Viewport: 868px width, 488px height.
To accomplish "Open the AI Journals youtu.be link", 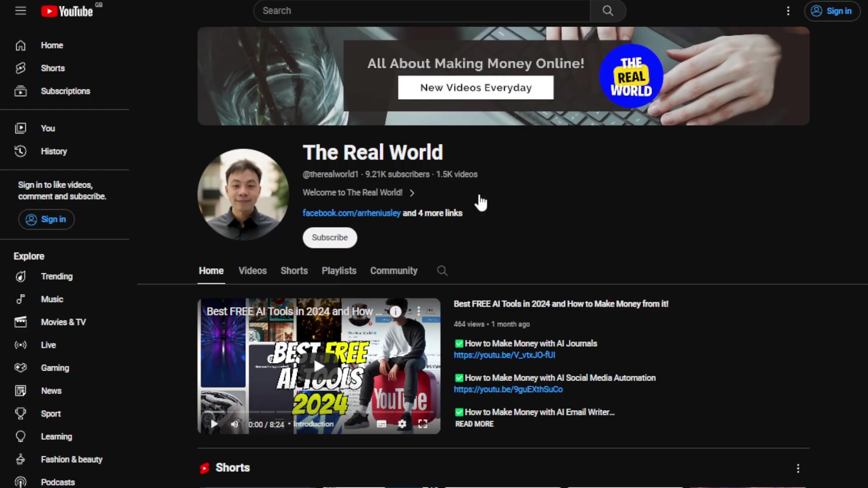I will coord(505,355).
